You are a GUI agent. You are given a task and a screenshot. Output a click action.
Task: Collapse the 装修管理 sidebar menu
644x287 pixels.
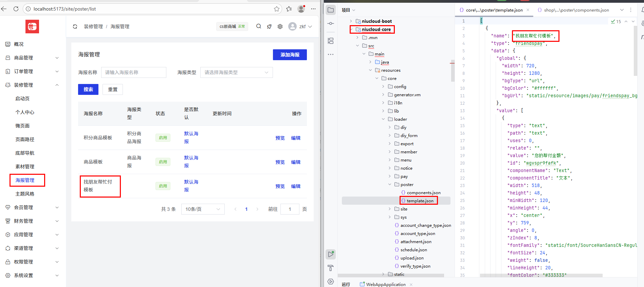(x=57, y=85)
